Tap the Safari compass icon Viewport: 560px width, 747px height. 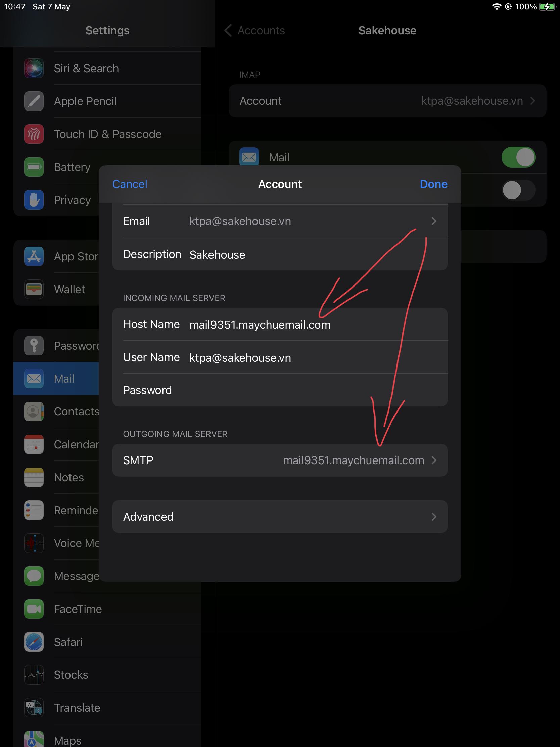pos(34,642)
